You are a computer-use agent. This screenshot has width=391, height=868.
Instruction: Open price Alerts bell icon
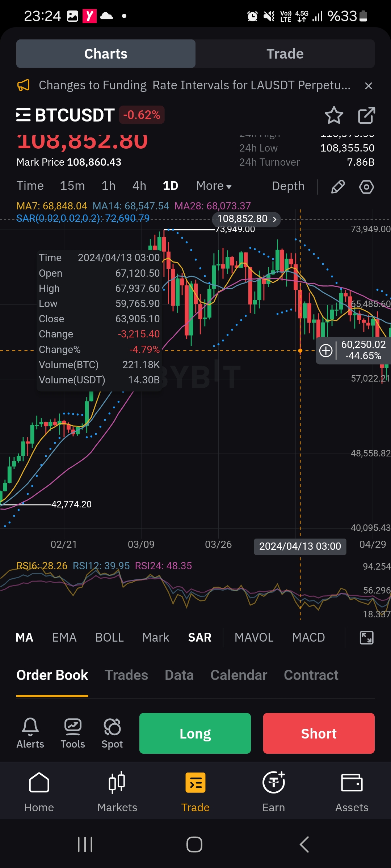(x=30, y=733)
